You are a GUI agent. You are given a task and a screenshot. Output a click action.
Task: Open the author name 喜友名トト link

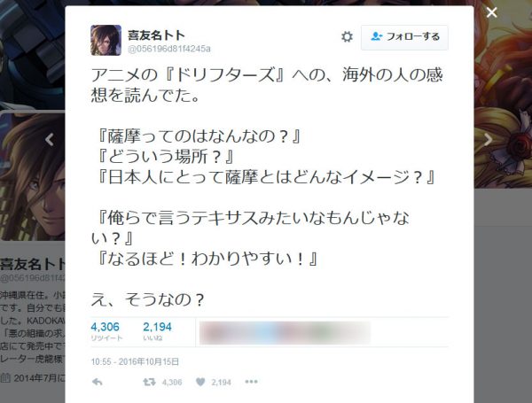pyautogui.click(x=156, y=35)
